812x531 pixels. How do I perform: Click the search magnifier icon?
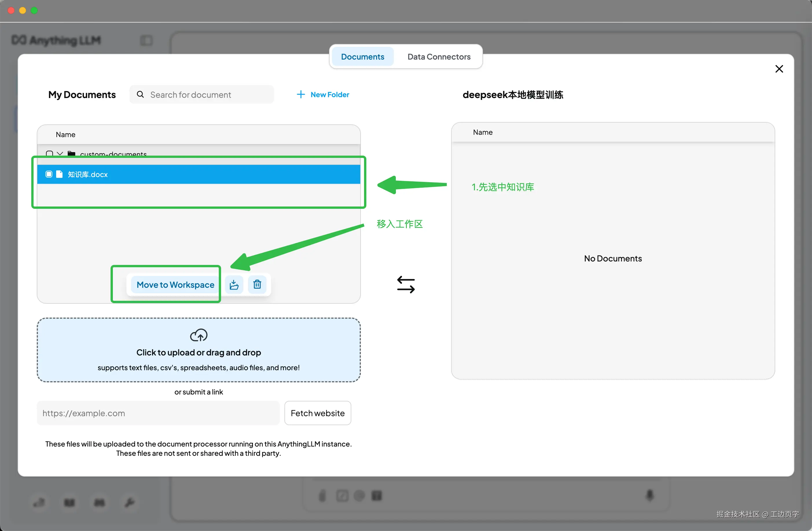140,95
